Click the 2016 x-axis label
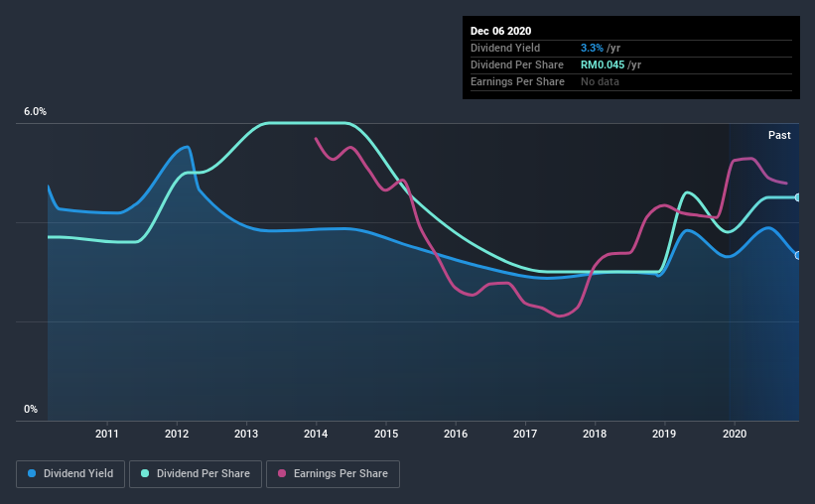Image resolution: width=815 pixels, height=504 pixels. [x=456, y=434]
